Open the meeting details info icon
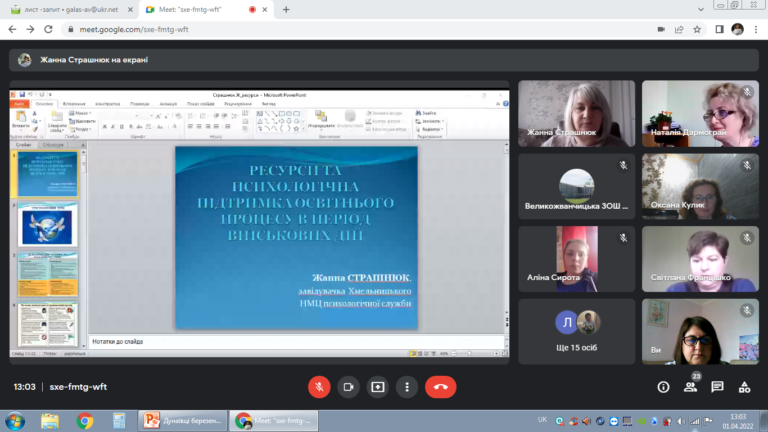Screen dimensions: 768x432 (x=663, y=387)
